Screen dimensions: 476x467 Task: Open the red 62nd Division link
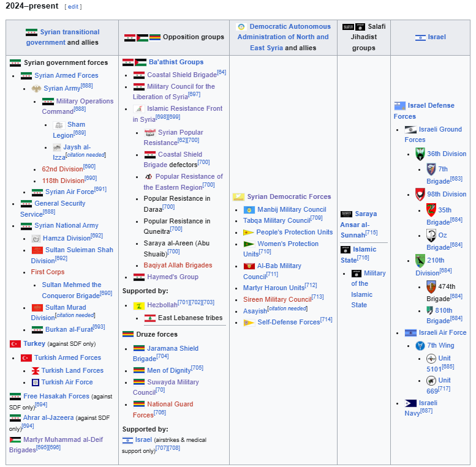tap(62, 169)
